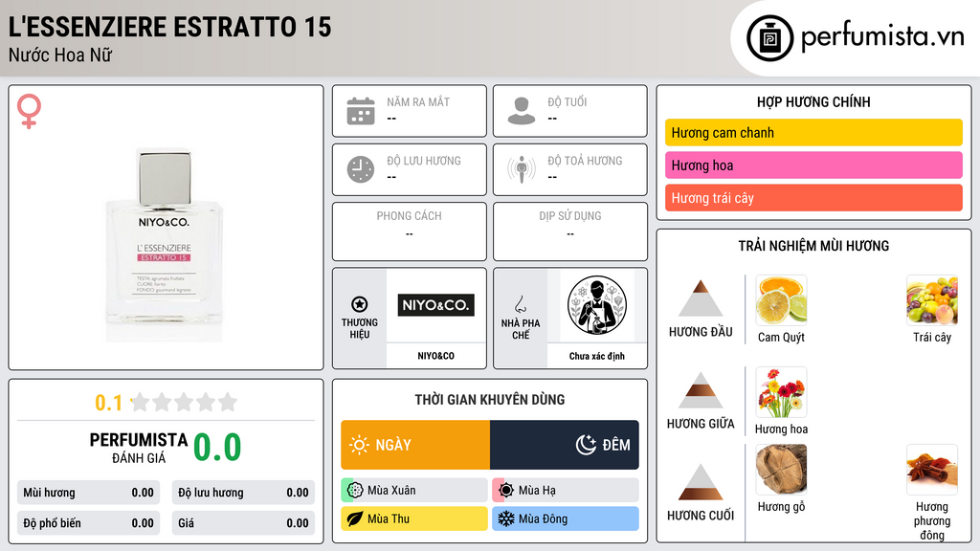The image size is (980, 551).
Task: Click the pink female gender symbol
Action: click(29, 111)
